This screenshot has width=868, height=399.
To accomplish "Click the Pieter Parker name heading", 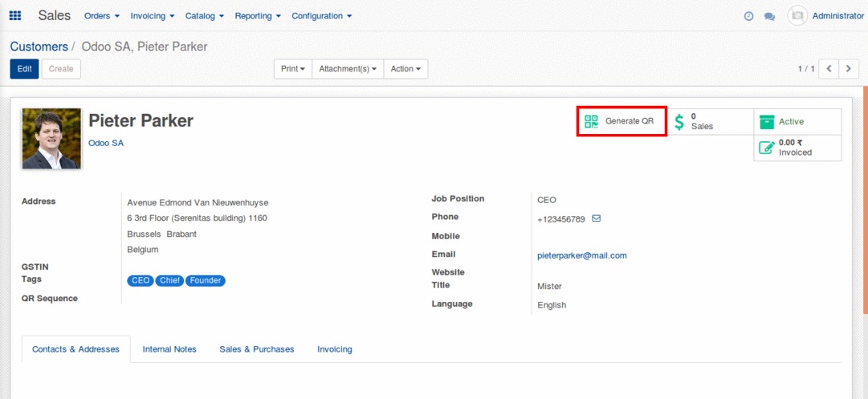I will pyautogui.click(x=141, y=120).
